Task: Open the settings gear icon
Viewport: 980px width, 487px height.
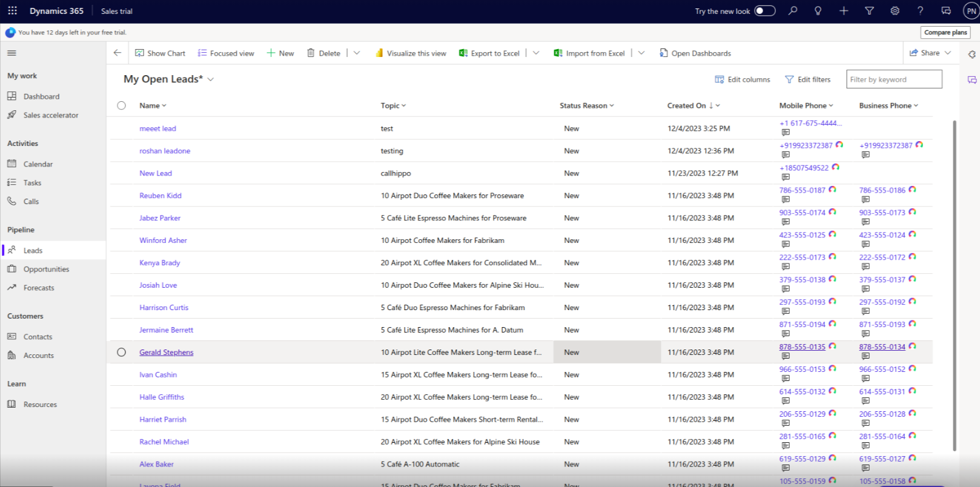Action: [895, 11]
